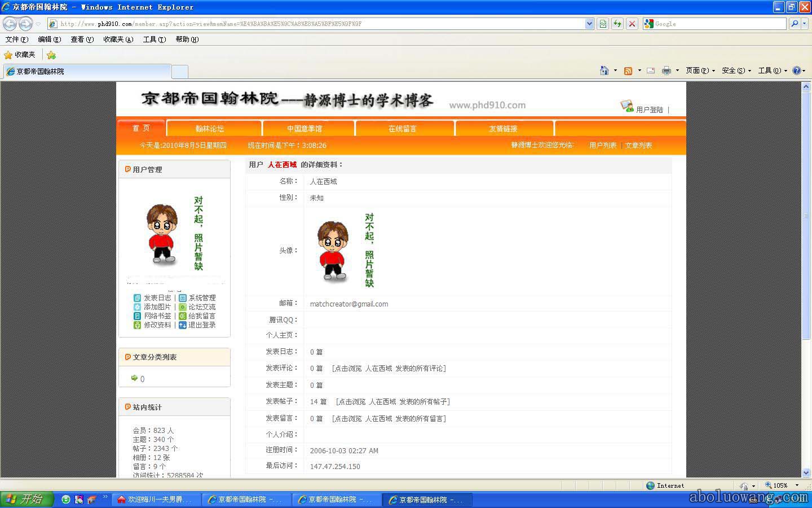Click the Home icon in command bar

click(x=604, y=71)
